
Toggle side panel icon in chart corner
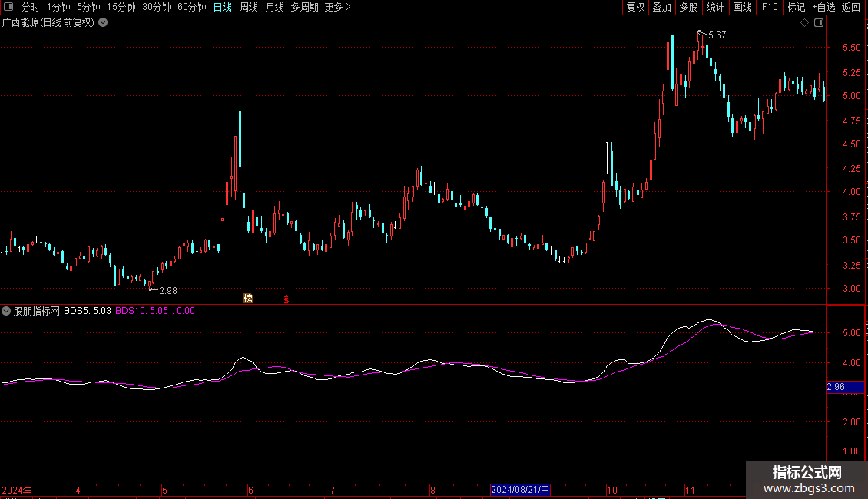point(820,23)
